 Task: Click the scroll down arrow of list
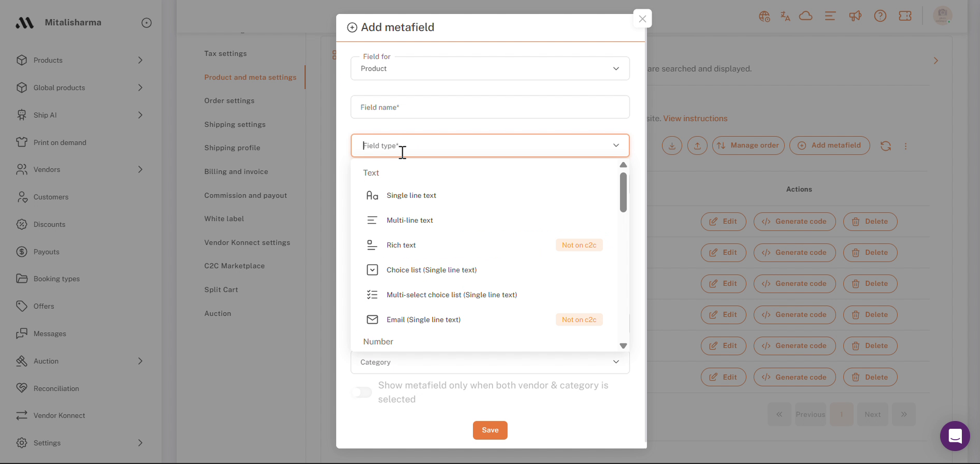coord(623,346)
